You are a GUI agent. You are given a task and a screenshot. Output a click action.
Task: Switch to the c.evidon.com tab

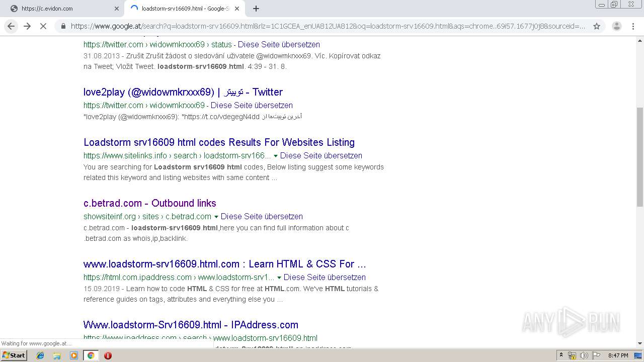click(62, 9)
